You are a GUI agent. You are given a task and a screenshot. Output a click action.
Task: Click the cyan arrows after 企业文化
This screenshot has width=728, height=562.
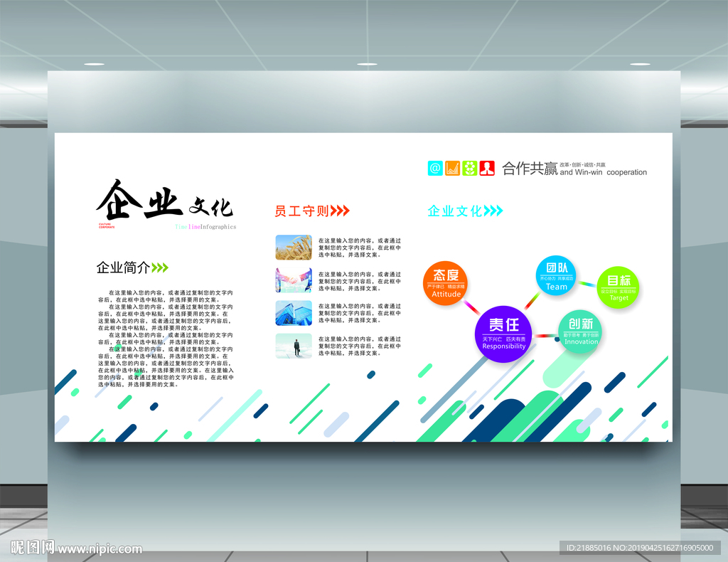click(493, 211)
